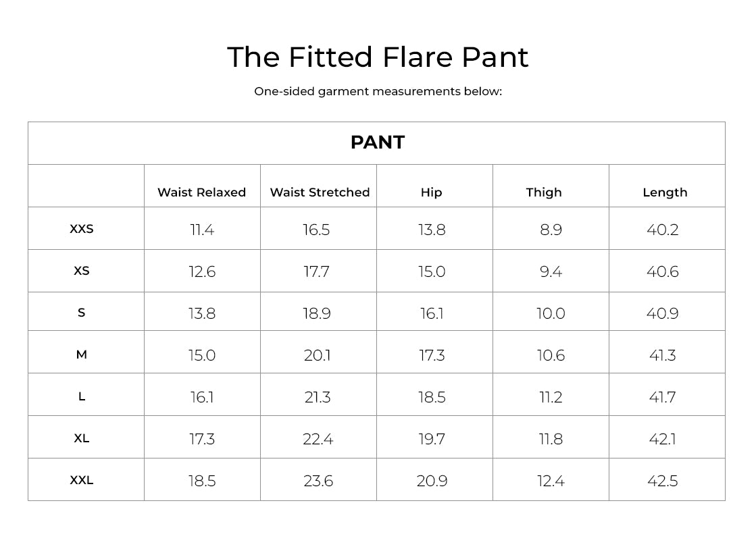Click the Waist Stretched column header
Viewport: 756px width, 551px height.
320,192
